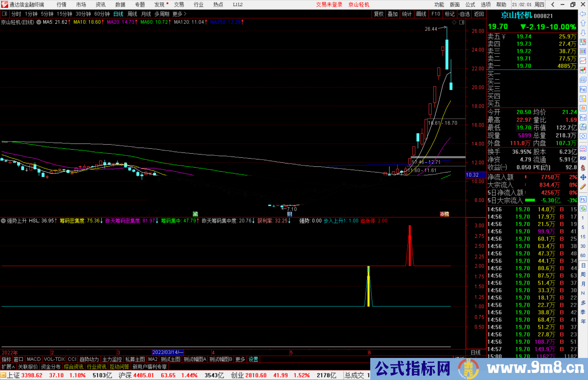Toggle the side panel icon left of 分时
588x380 pixels.
point(5,14)
